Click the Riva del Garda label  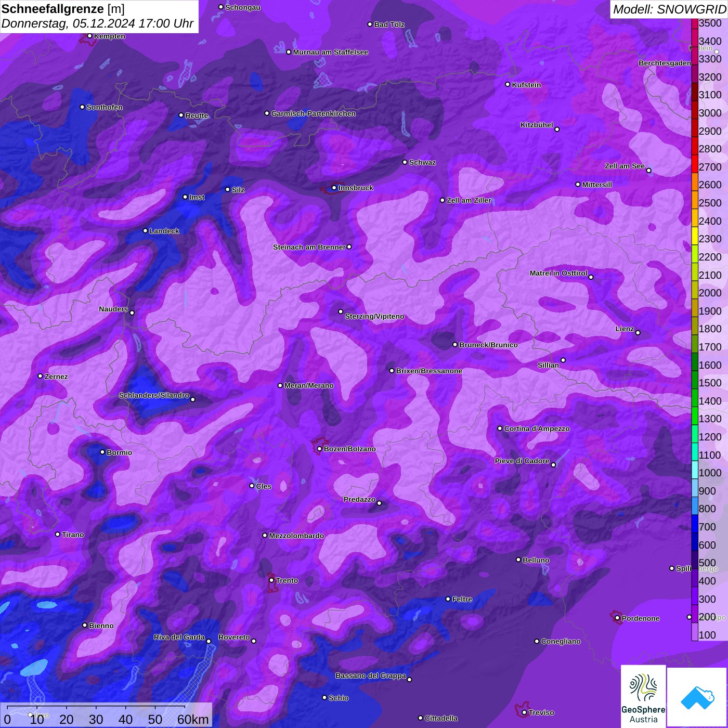coord(179,637)
